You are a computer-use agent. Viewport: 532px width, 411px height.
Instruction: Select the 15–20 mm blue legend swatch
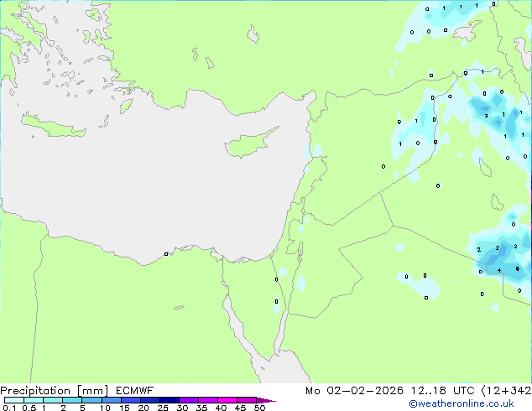point(131,400)
